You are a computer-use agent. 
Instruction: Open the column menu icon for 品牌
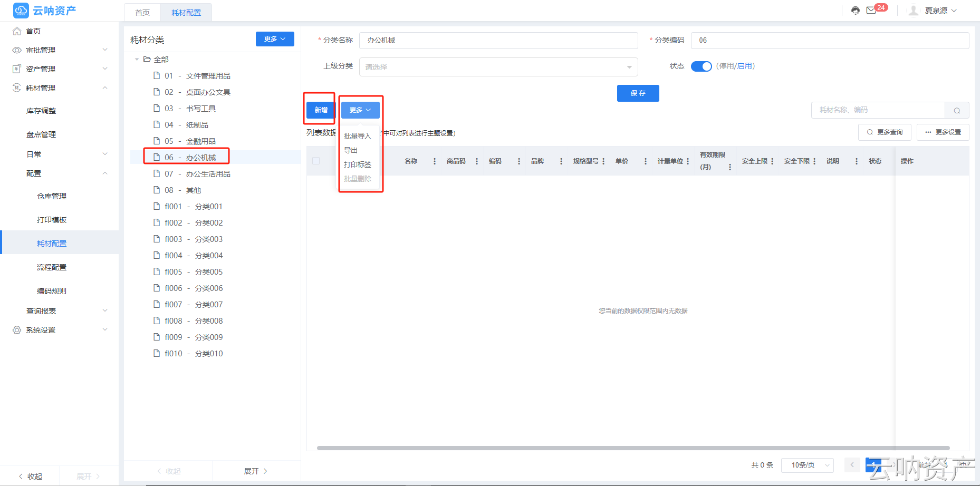pos(561,161)
